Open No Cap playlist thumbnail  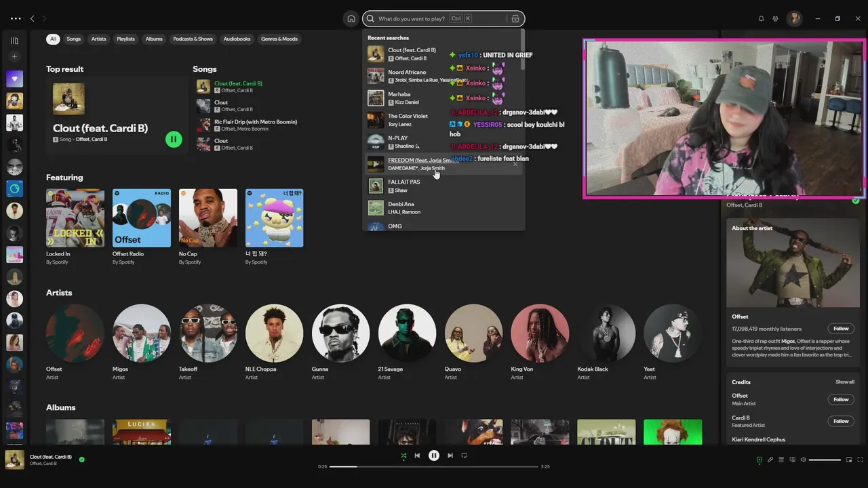pos(208,218)
